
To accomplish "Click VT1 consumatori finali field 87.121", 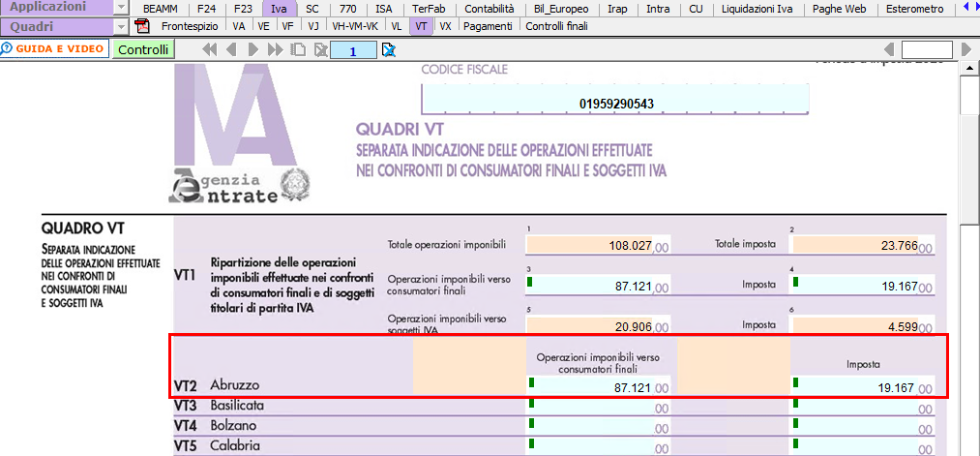I will (x=589, y=286).
